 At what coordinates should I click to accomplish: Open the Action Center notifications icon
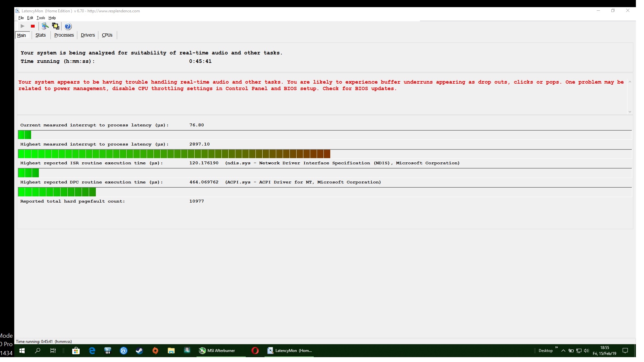625,351
